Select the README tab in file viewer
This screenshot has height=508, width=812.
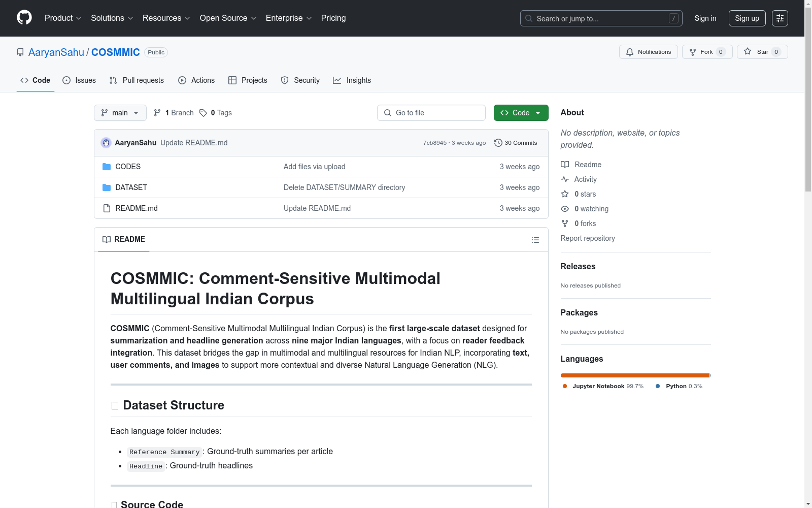[124, 239]
